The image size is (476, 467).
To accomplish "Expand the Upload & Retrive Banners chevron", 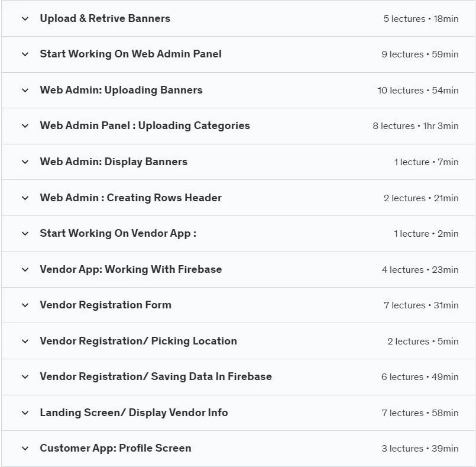I will [x=25, y=19].
